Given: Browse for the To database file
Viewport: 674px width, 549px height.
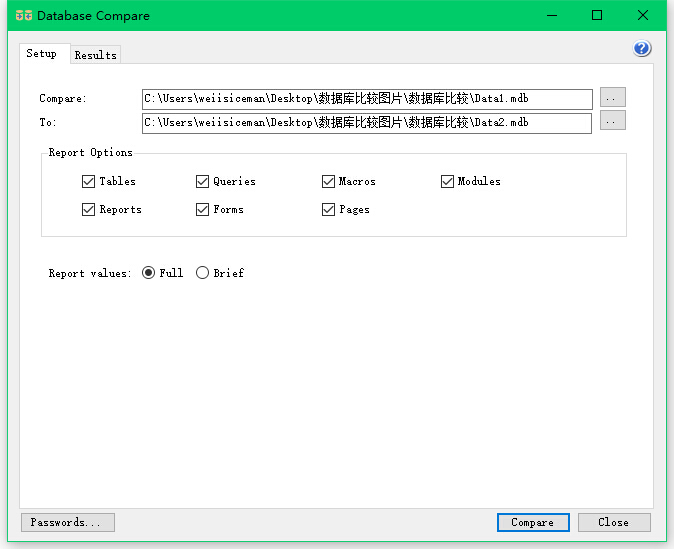Looking at the screenshot, I should 613,120.
